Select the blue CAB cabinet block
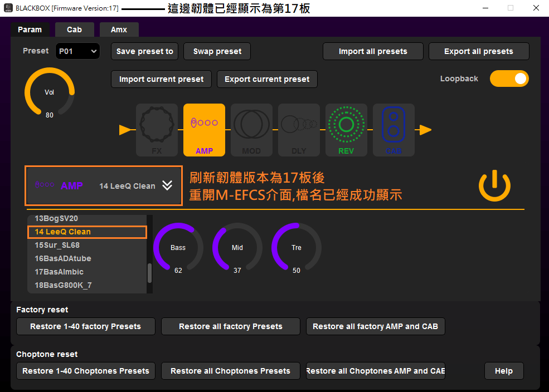The image size is (549, 392). click(393, 130)
